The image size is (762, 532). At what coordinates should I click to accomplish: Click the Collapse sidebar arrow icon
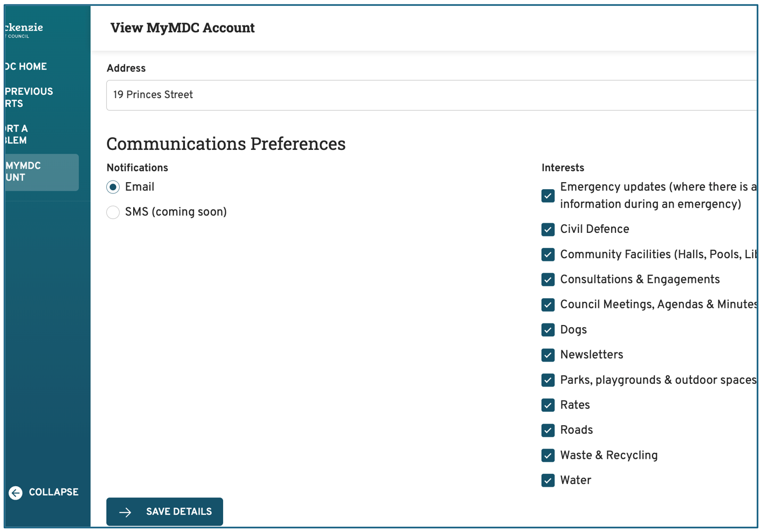click(x=16, y=493)
